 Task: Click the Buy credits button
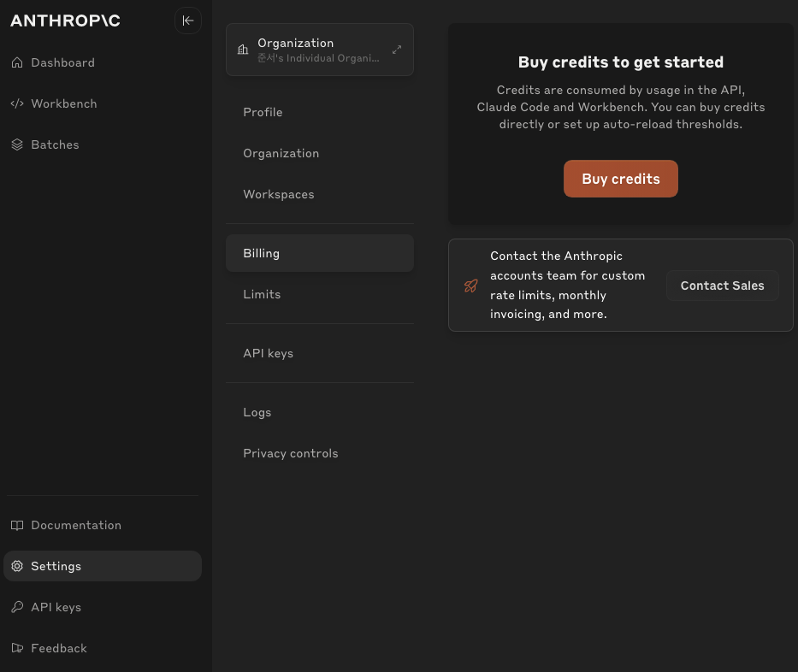(x=620, y=179)
